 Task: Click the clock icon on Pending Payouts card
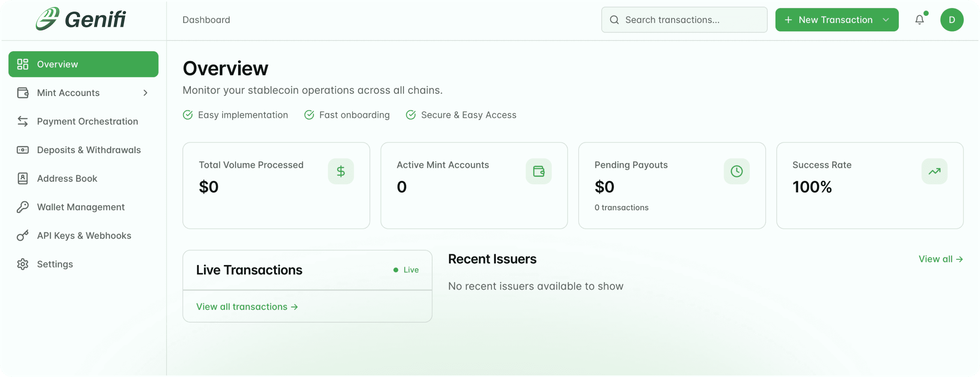[x=737, y=171]
